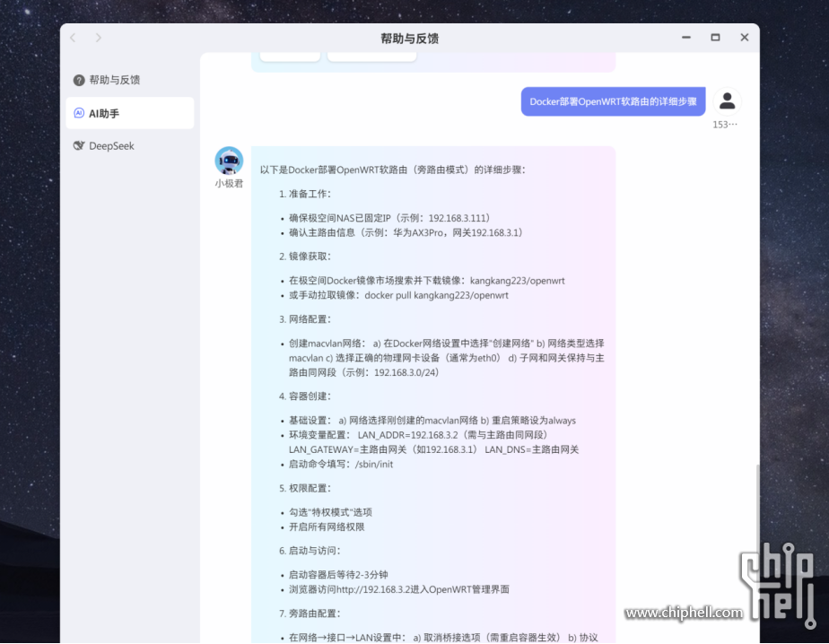Minimize the 帮助与反馈 window
The image size is (829, 644).
click(x=686, y=38)
